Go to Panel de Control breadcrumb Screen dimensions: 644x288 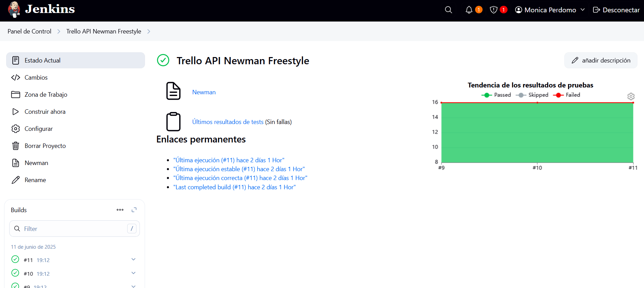(x=29, y=31)
